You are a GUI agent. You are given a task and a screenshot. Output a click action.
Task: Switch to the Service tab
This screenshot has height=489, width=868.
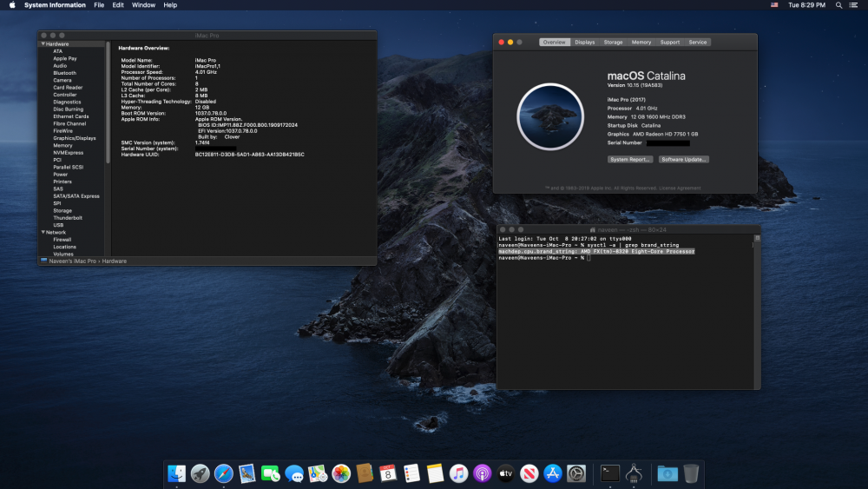tap(698, 42)
